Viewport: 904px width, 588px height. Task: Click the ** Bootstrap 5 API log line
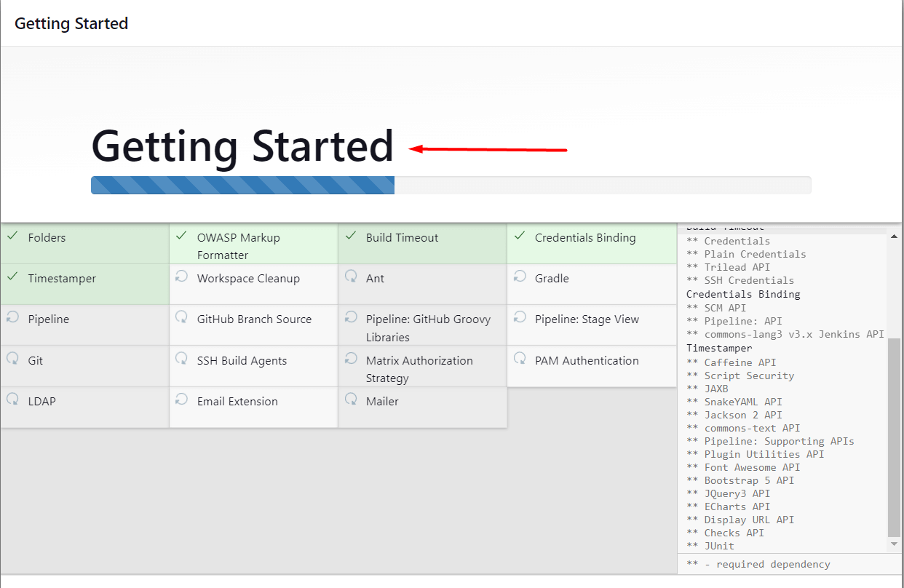pos(740,481)
